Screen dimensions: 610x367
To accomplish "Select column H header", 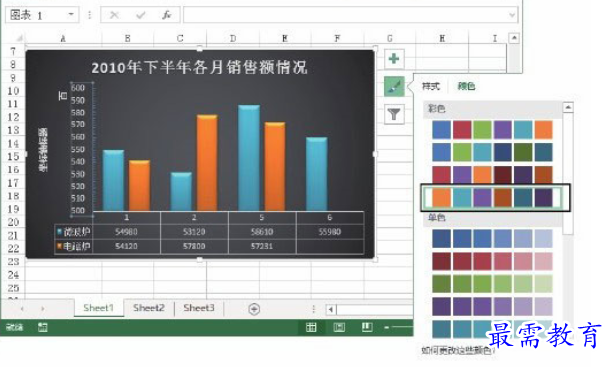I will point(442,38).
